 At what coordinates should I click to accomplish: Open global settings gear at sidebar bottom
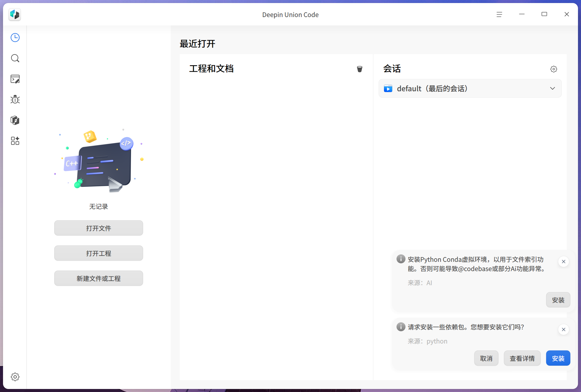coord(15,377)
